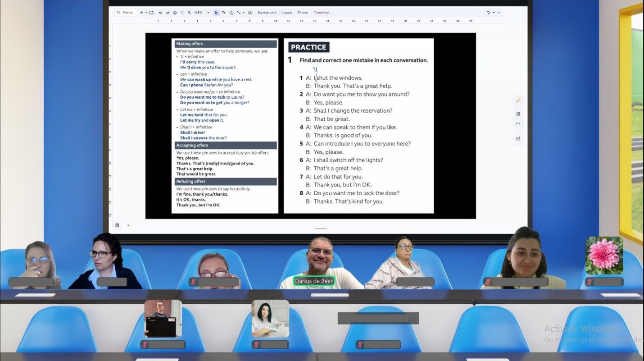Open the Layout menu
Image resolution: width=644 pixels, height=361 pixels.
[x=287, y=13]
